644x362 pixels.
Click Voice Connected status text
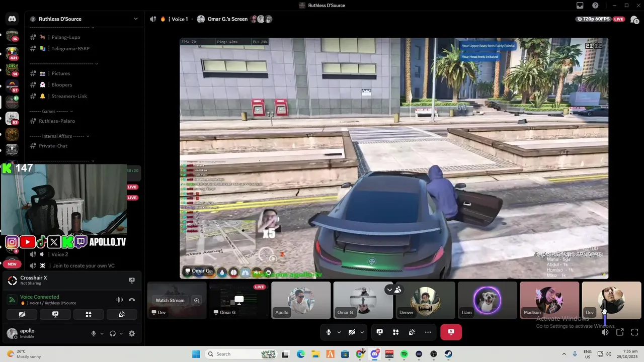coord(40,297)
